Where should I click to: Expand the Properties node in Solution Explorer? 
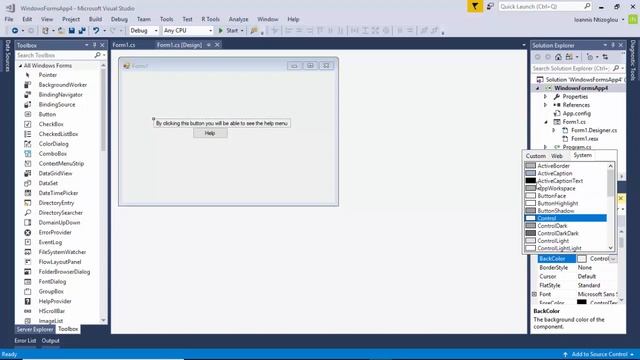click(x=545, y=97)
